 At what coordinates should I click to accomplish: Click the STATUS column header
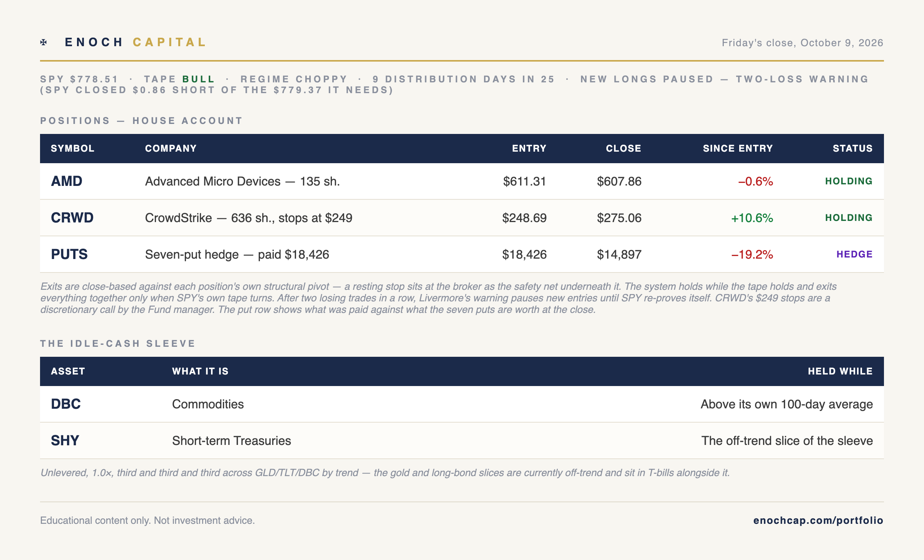[853, 149]
